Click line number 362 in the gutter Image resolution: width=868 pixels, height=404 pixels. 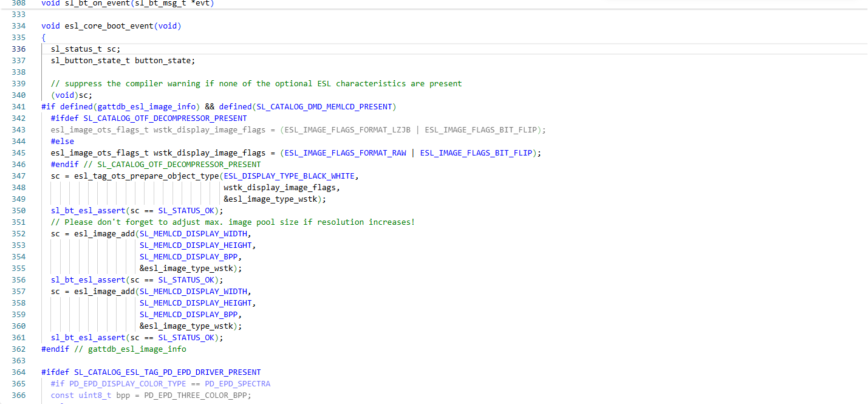19,349
